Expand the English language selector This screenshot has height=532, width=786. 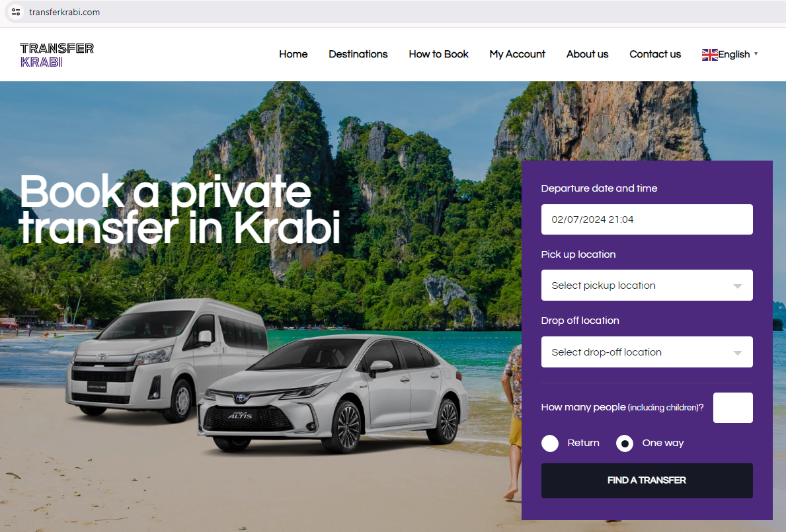[730, 54]
